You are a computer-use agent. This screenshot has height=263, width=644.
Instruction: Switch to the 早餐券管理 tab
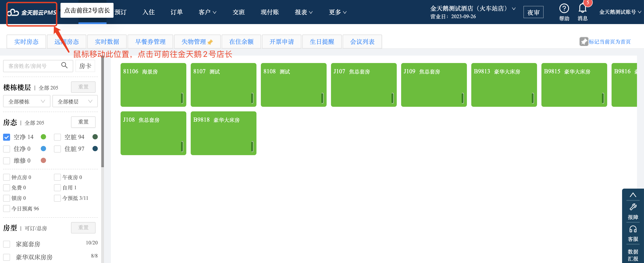pyautogui.click(x=150, y=41)
